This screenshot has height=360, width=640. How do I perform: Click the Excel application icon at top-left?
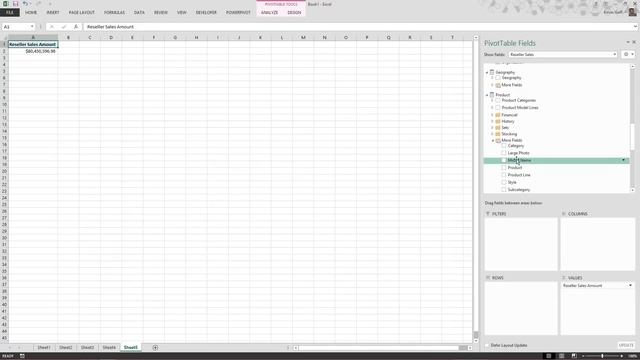coord(6,4)
